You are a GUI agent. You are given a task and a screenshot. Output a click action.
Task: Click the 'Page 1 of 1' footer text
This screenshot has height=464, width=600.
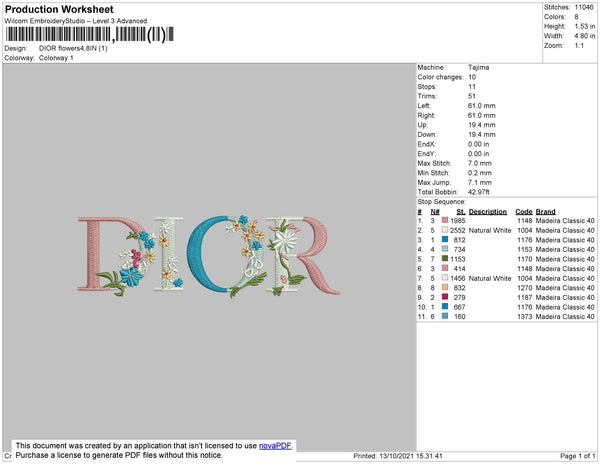point(578,456)
